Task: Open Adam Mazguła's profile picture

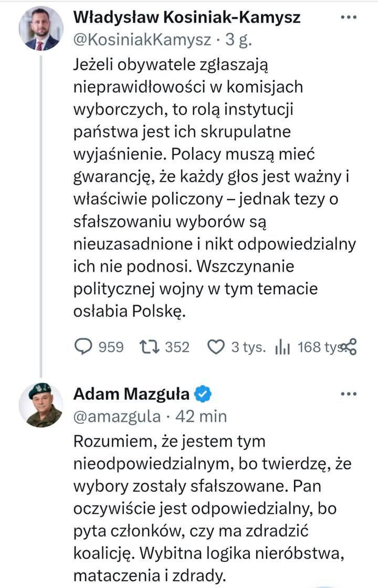Action: pyautogui.click(x=41, y=404)
